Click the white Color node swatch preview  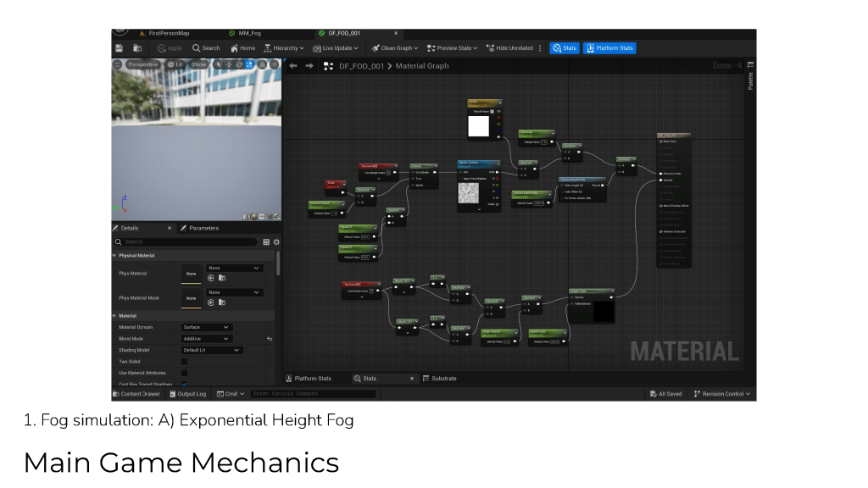[479, 126]
